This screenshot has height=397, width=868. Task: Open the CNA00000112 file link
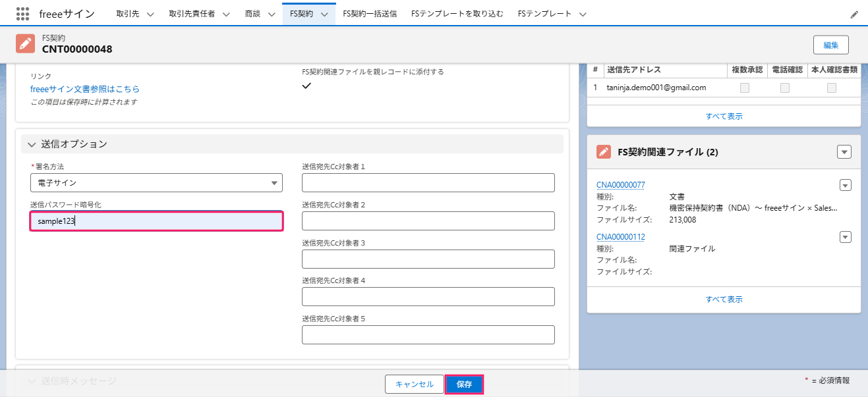[621, 237]
